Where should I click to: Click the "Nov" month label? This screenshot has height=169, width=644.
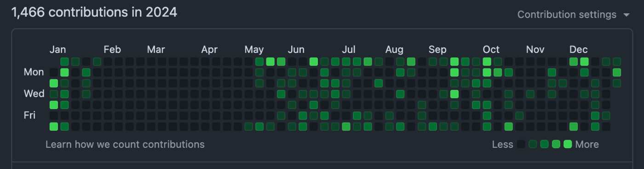pyautogui.click(x=535, y=49)
